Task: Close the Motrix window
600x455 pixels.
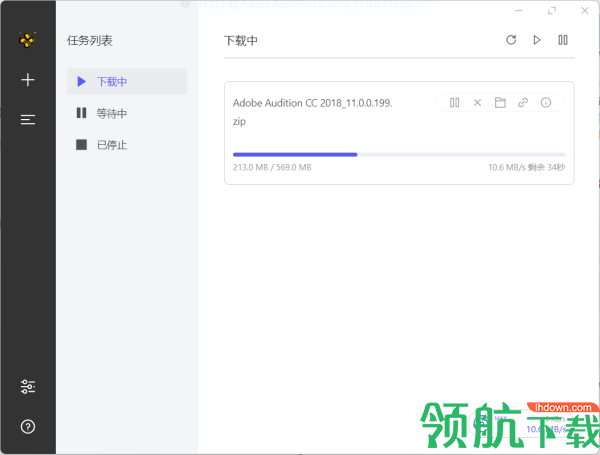Action: point(585,11)
